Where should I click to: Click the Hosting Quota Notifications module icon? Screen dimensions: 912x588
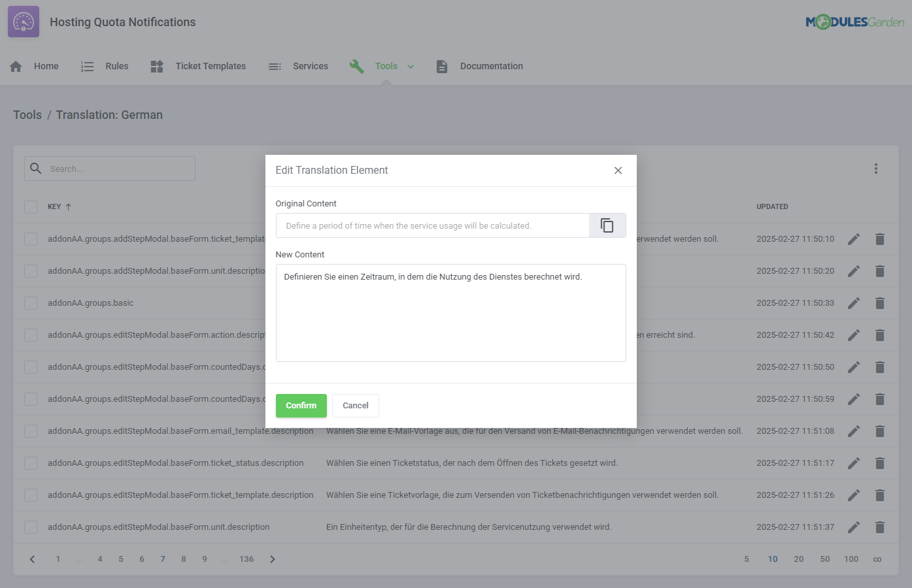pyautogui.click(x=23, y=22)
